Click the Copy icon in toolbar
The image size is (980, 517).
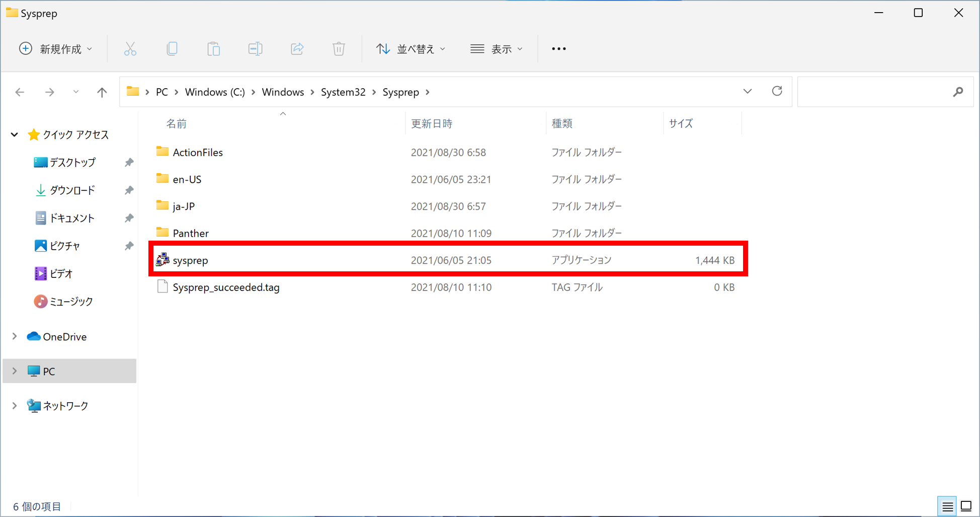click(172, 49)
